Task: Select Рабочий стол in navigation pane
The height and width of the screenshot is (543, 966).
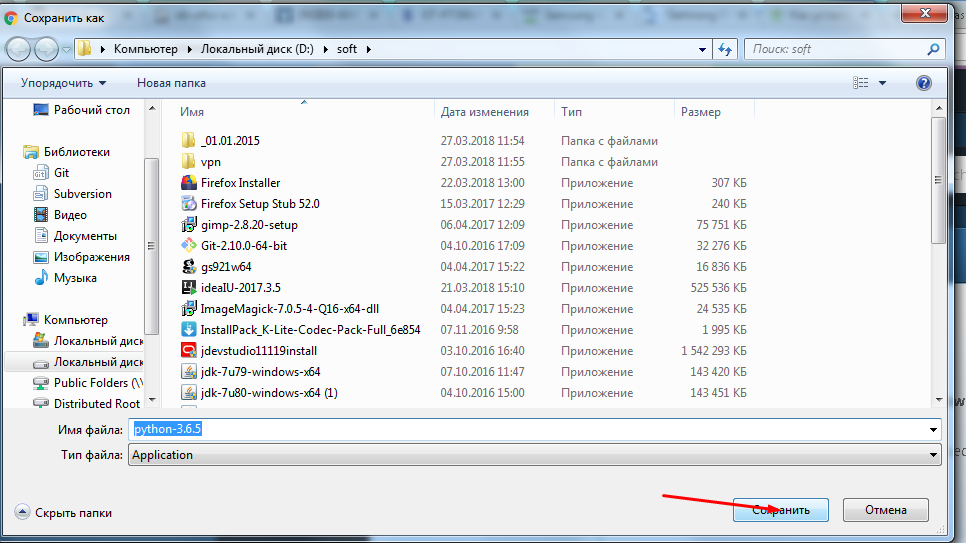Action: click(81, 110)
